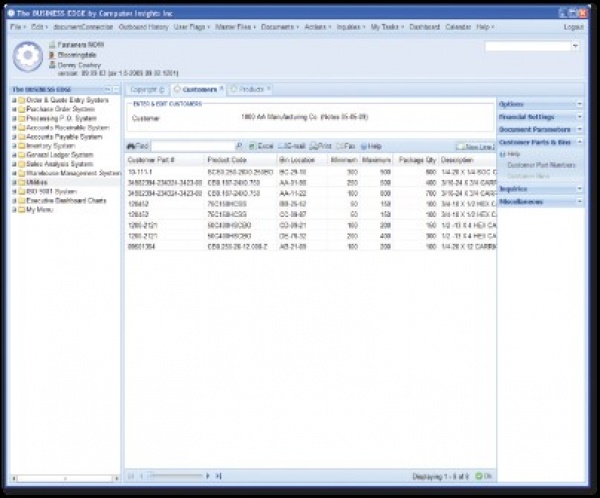Click Dashboard in the menu bar
The height and width of the screenshot is (498, 600).
(424, 27)
